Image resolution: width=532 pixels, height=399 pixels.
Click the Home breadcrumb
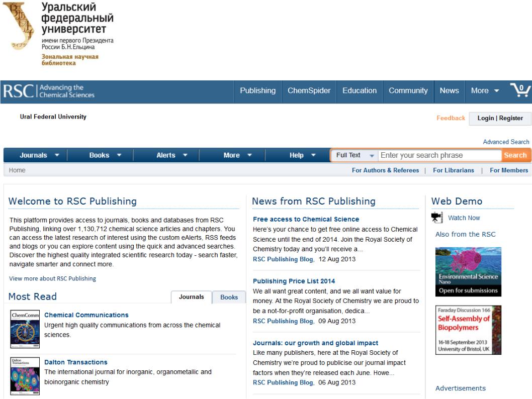coord(17,170)
